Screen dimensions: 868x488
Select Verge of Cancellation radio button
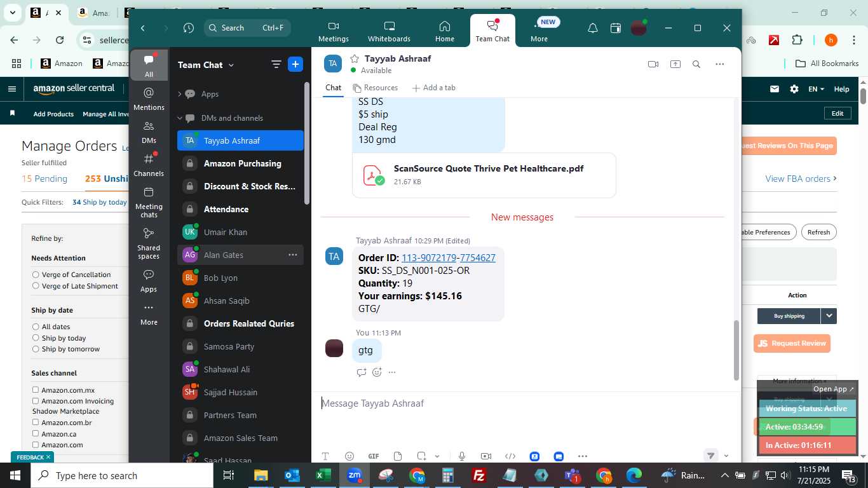coord(36,274)
